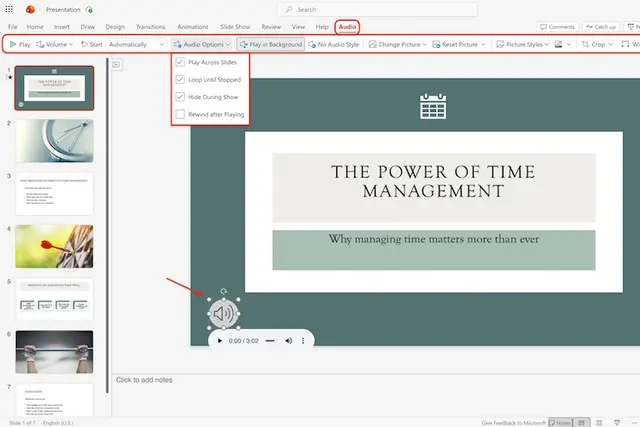Click the picture border icon
This screenshot has width=640, height=427.
point(558,44)
